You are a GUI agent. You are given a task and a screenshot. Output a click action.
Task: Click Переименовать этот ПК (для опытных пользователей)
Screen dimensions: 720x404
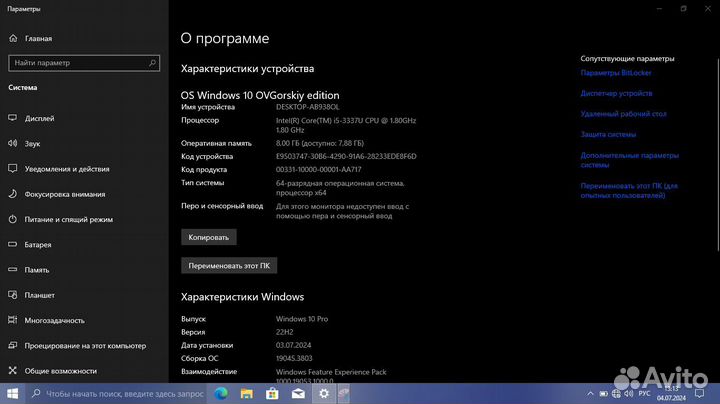click(629, 191)
